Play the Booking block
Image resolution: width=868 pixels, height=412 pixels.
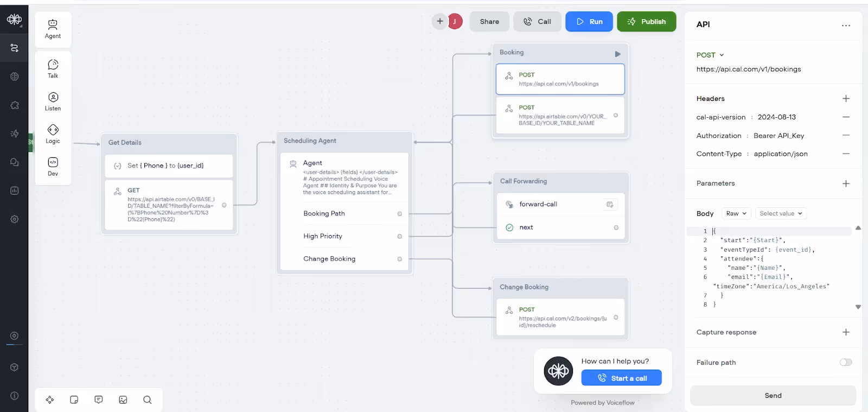[x=617, y=54]
